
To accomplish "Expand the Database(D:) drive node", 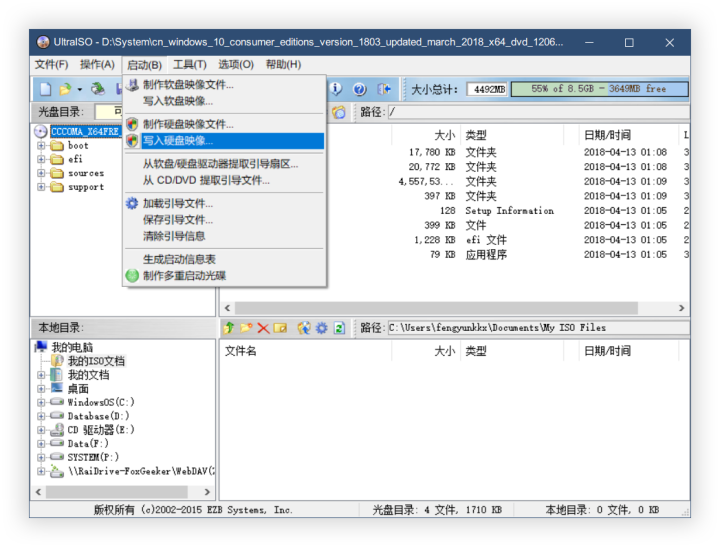I will 41,417.
